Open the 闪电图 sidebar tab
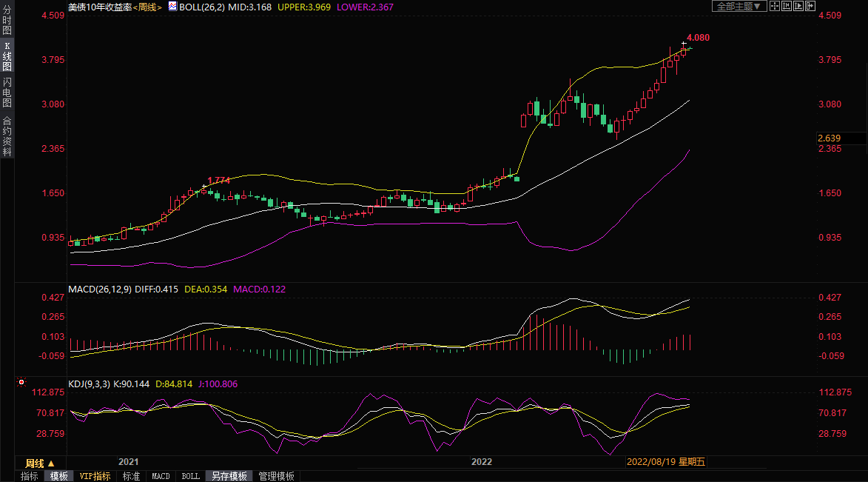This screenshot has height=482, width=868. [7, 92]
